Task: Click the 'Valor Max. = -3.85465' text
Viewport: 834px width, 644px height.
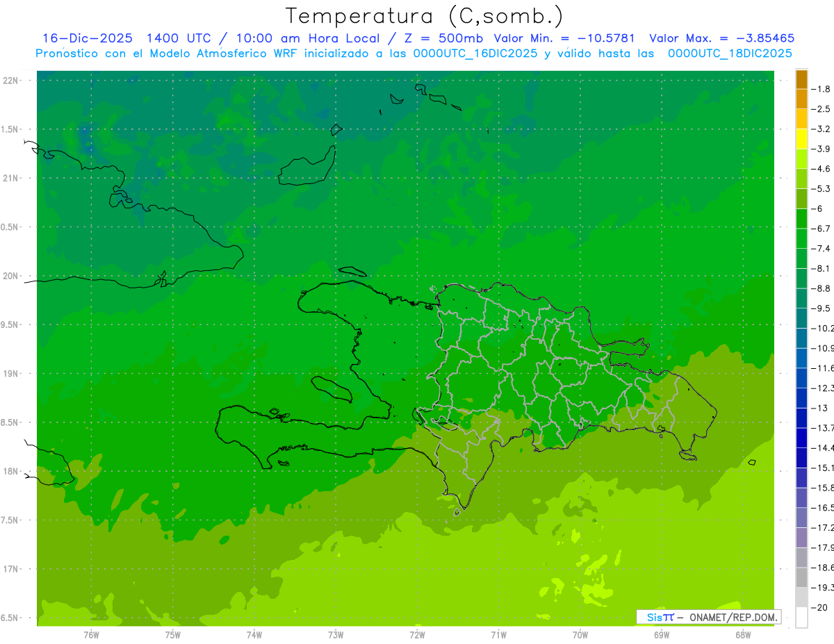Action: (x=721, y=38)
